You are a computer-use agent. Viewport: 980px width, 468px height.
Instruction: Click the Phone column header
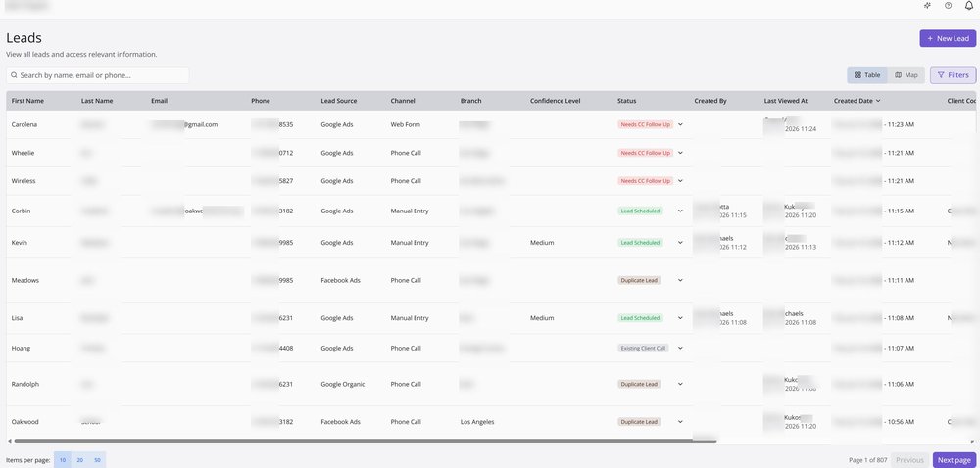click(261, 101)
